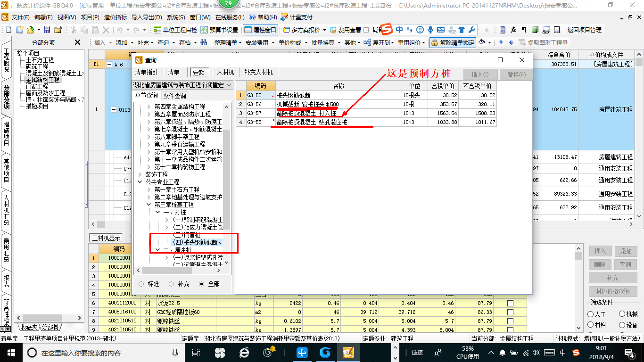The height and width of the screenshot is (362, 644).
Task: Collapse the 二、灌注桩 tree node
Action: pyautogui.click(x=158, y=250)
